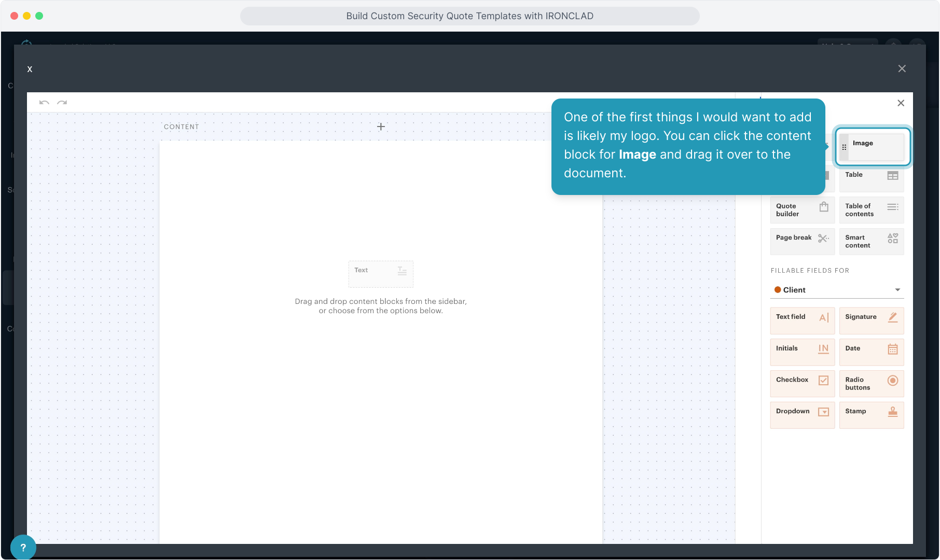Pick the Smart content block
This screenshot has height=560, width=940.
871,242
